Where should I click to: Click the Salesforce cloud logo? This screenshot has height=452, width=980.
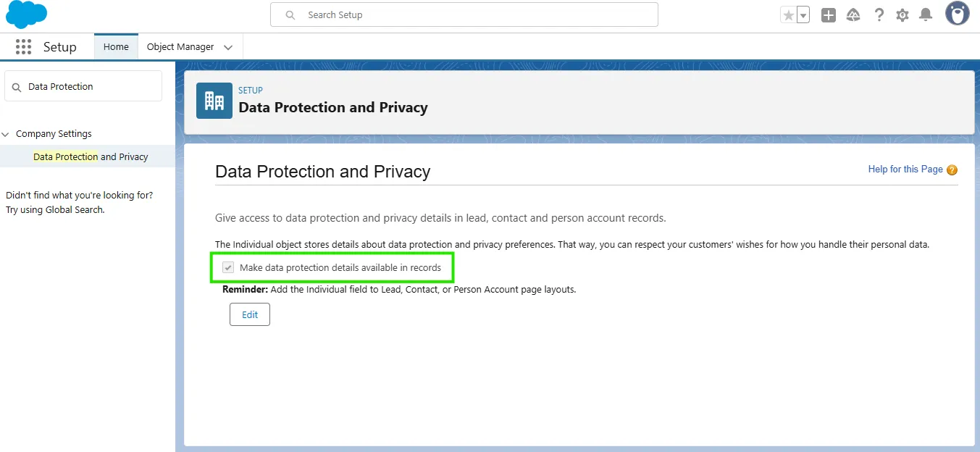[x=26, y=14]
